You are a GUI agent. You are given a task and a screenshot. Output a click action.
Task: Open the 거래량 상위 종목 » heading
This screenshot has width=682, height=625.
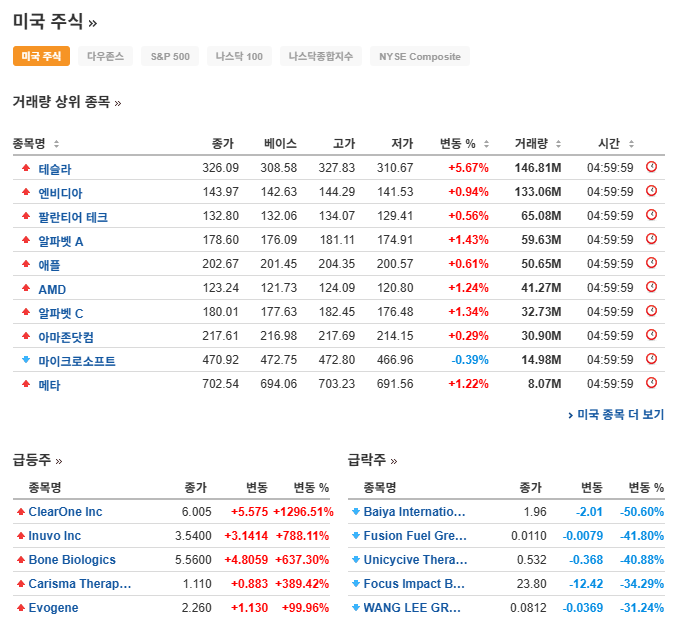[67, 102]
